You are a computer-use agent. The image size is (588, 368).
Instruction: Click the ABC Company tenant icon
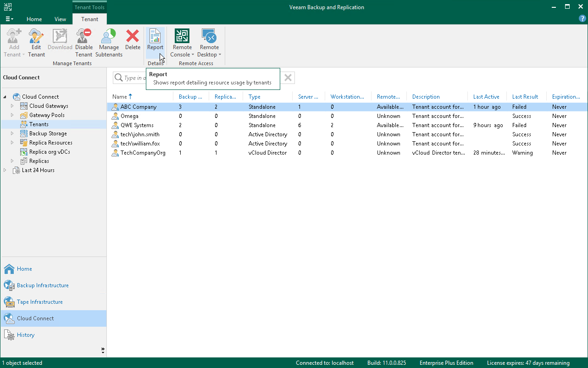115,107
